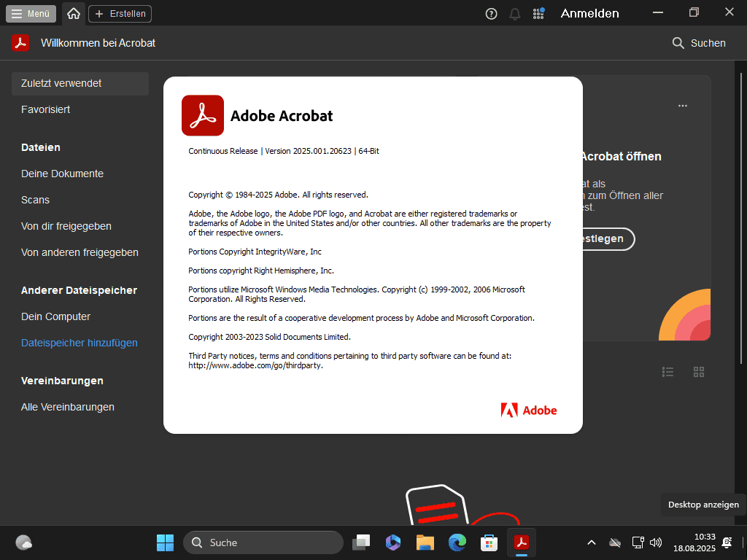Viewport: 747px width, 560px height.
Task: Show hidden system tray icons chevron
Action: tap(592, 542)
